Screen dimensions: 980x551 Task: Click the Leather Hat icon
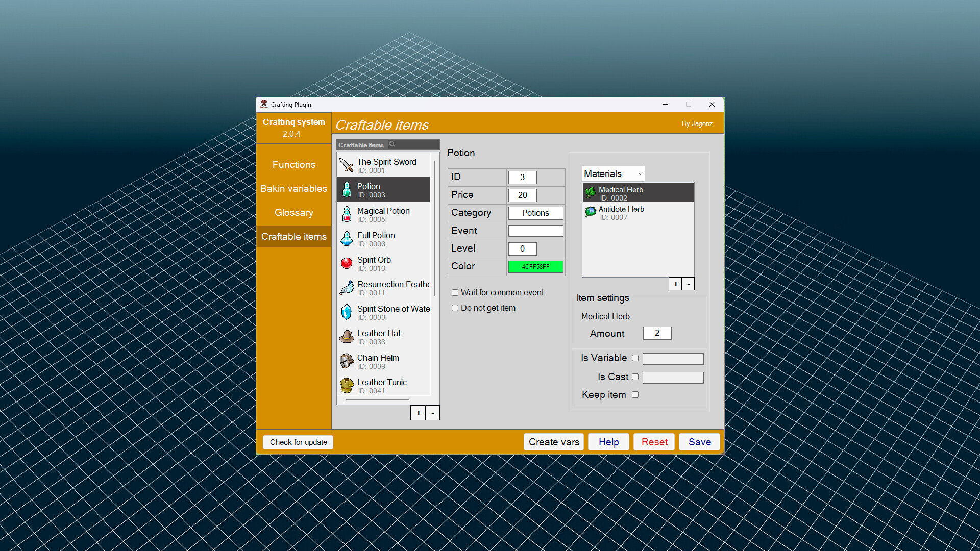pos(347,336)
